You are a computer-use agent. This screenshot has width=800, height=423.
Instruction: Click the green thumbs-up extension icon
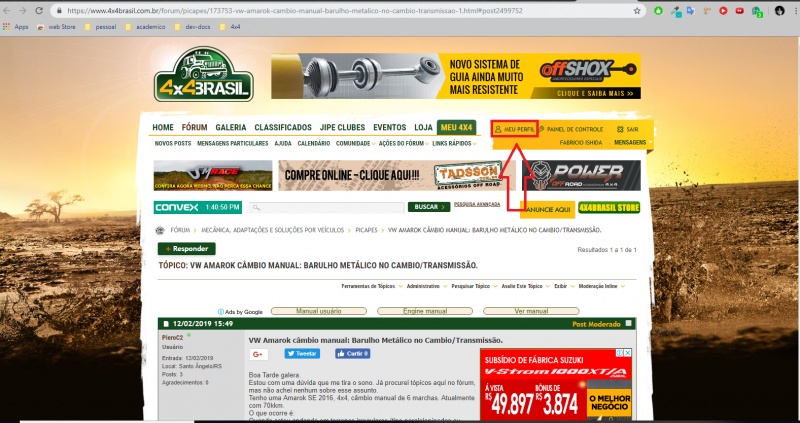tap(658, 10)
